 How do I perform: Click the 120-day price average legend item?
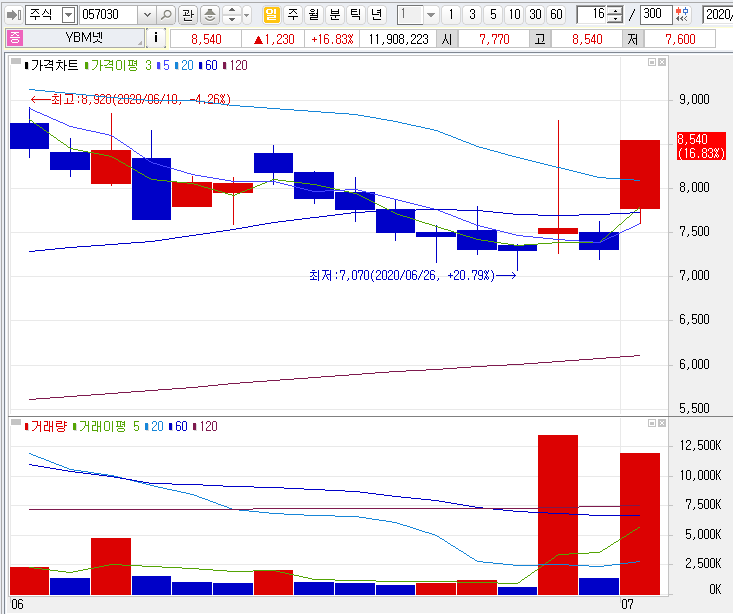tap(236, 65)
